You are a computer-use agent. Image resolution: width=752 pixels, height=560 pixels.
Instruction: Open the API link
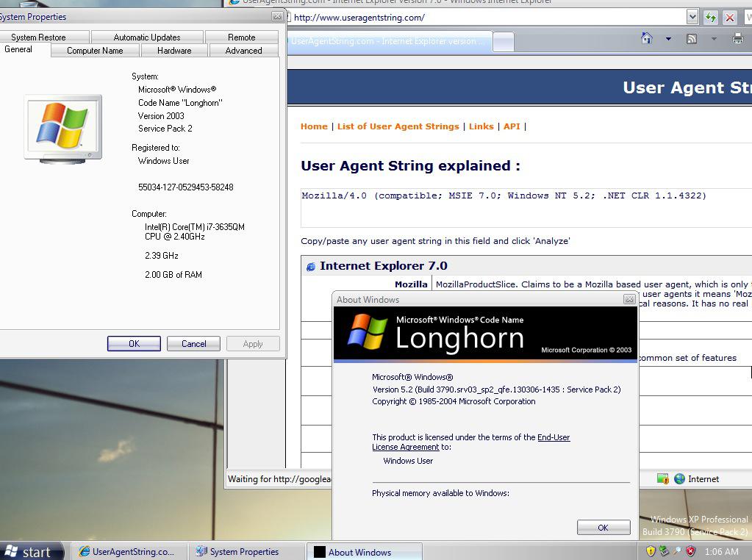(512, 126)
